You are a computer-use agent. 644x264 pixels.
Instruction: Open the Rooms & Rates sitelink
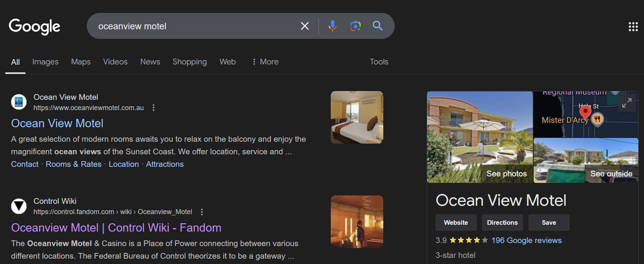[x=73, y=164]
